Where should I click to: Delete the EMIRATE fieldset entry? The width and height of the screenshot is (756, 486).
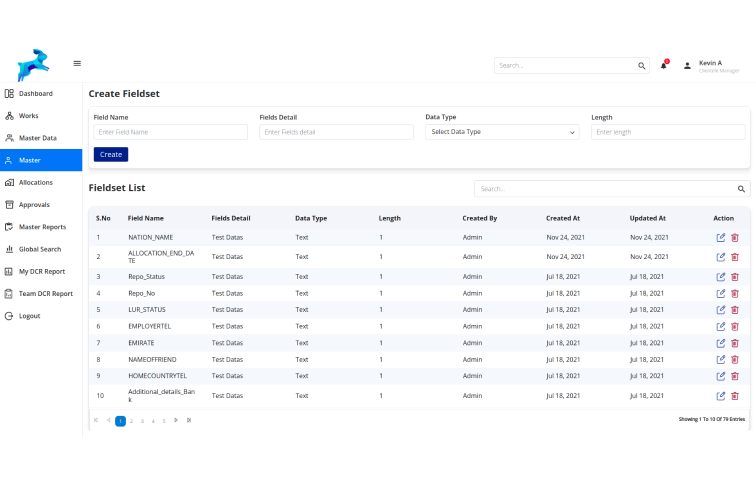point(735,343)
